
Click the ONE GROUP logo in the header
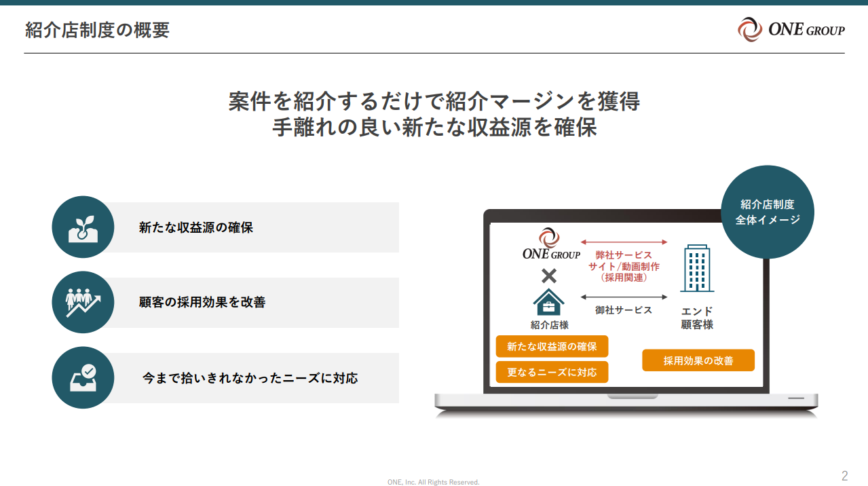[x=790, y=29]
